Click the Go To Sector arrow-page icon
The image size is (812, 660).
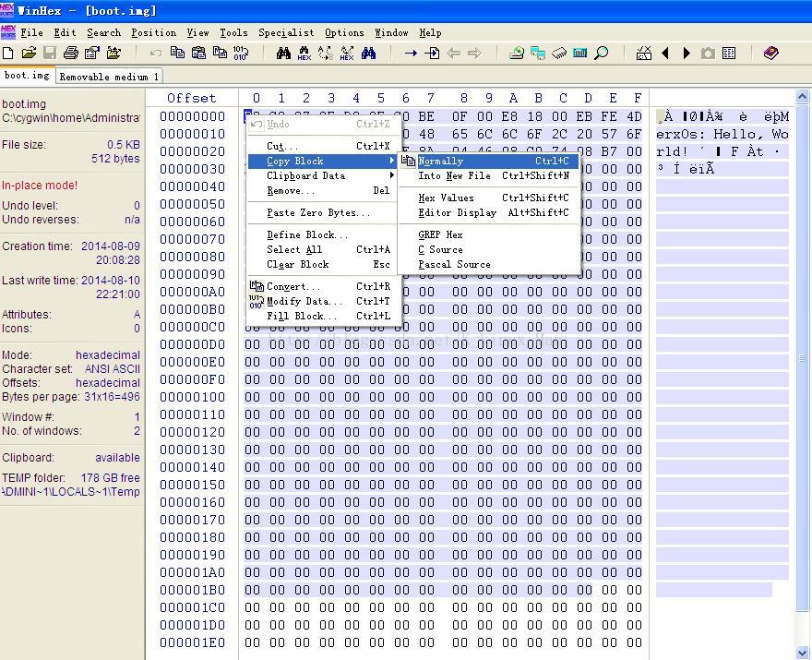click(433, 53)
